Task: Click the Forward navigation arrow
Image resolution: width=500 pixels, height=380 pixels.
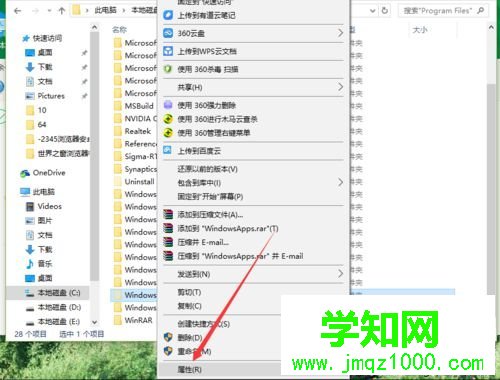Action: click(x=35, y=11)
